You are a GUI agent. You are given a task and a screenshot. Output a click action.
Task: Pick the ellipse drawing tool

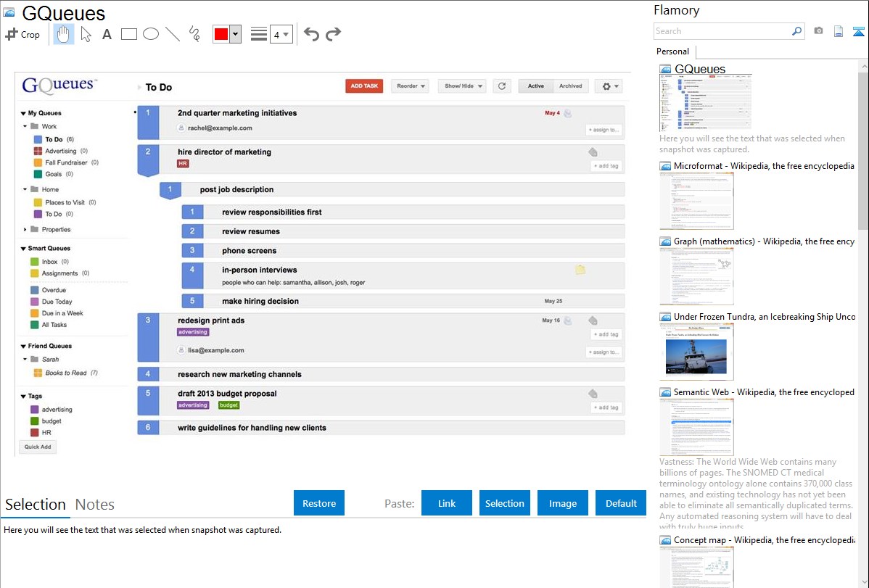151,34
